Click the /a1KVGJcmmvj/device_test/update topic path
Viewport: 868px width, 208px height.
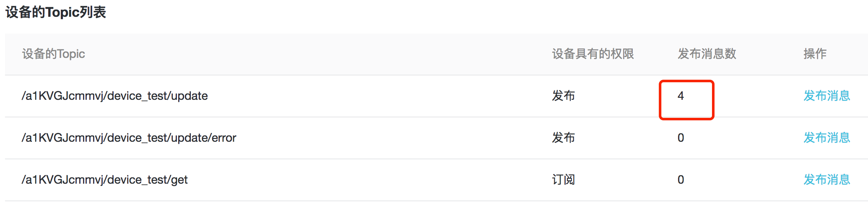(x=114, y=96)
